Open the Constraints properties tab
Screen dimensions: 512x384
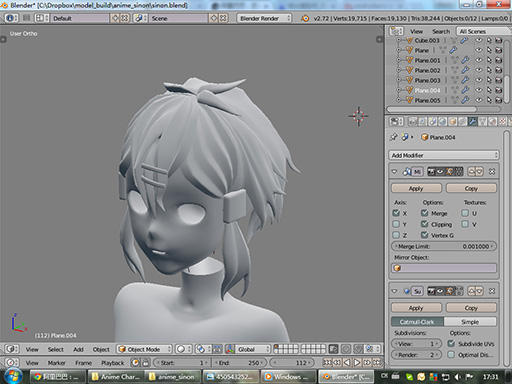(x=462, y=122)
